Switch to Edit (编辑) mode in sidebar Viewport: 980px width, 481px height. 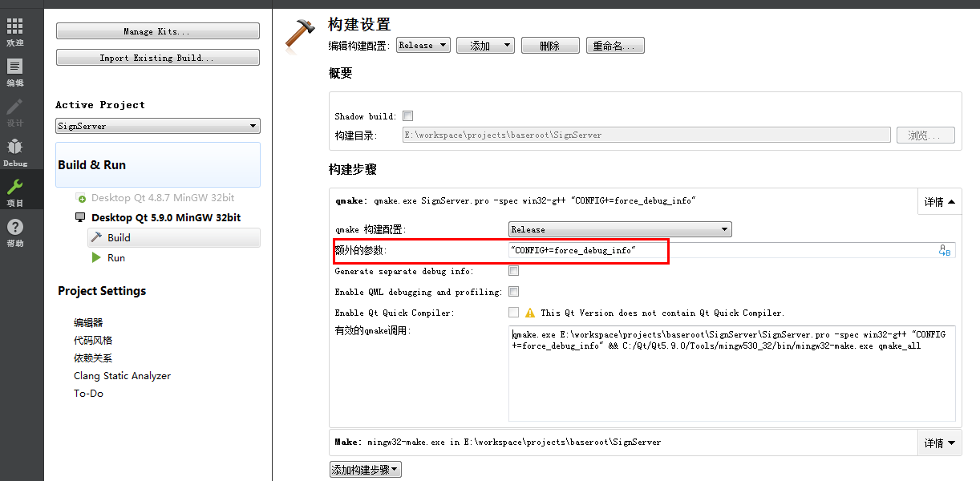tap(14, 66)
